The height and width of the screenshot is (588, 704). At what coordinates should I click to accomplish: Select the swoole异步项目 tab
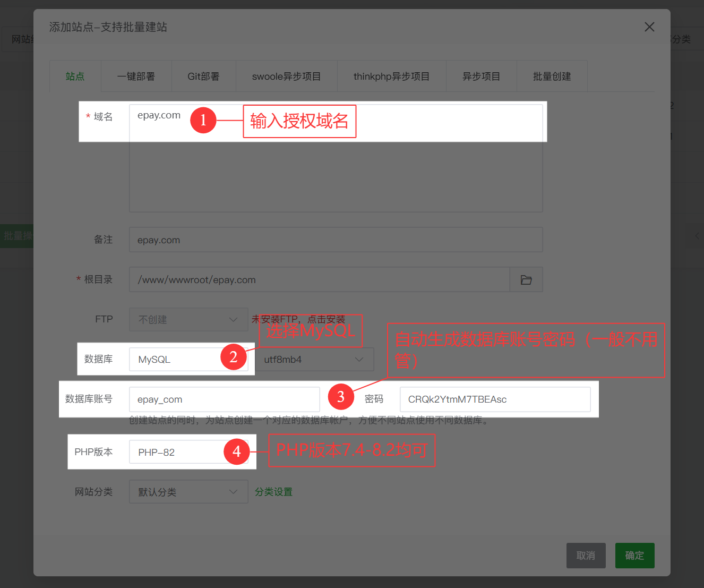pos(286,76)
